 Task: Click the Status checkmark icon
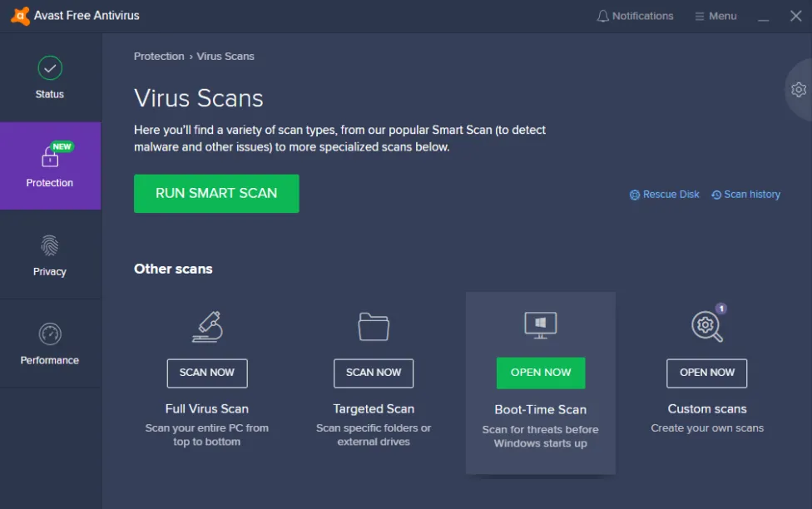50,68
